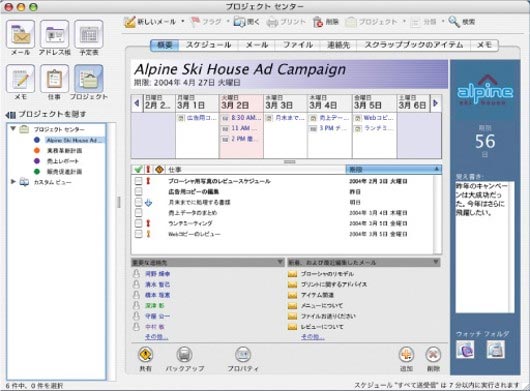Open the メール (Mail) view icon
Image resolution: width=530 pixels, height=391 pixels.
tap(20, 34)
